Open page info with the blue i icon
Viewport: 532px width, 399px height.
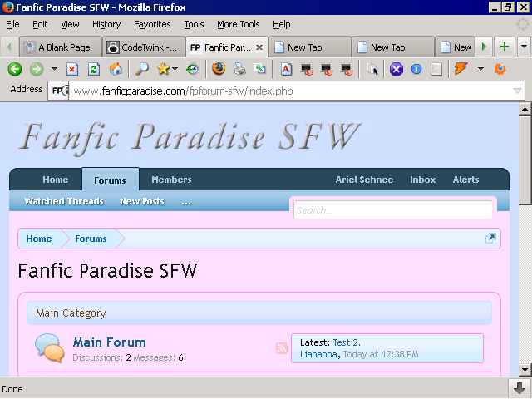416,69
